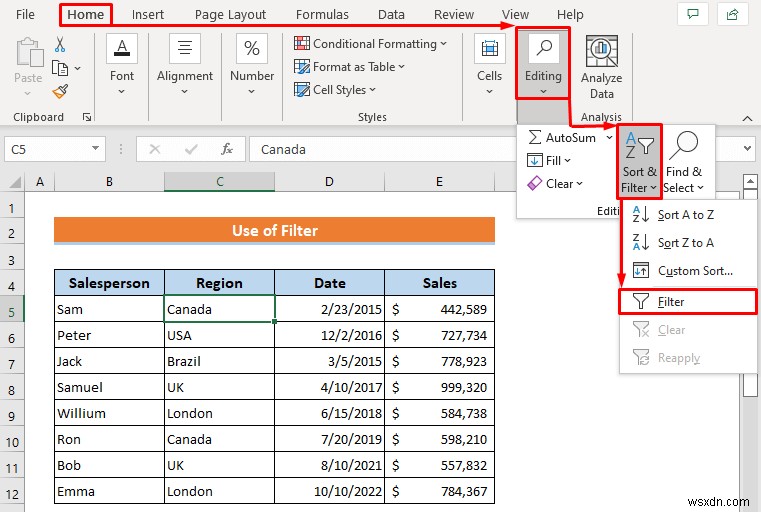Open the Conditional Formatting dropdown chevron

click(444, 44)
